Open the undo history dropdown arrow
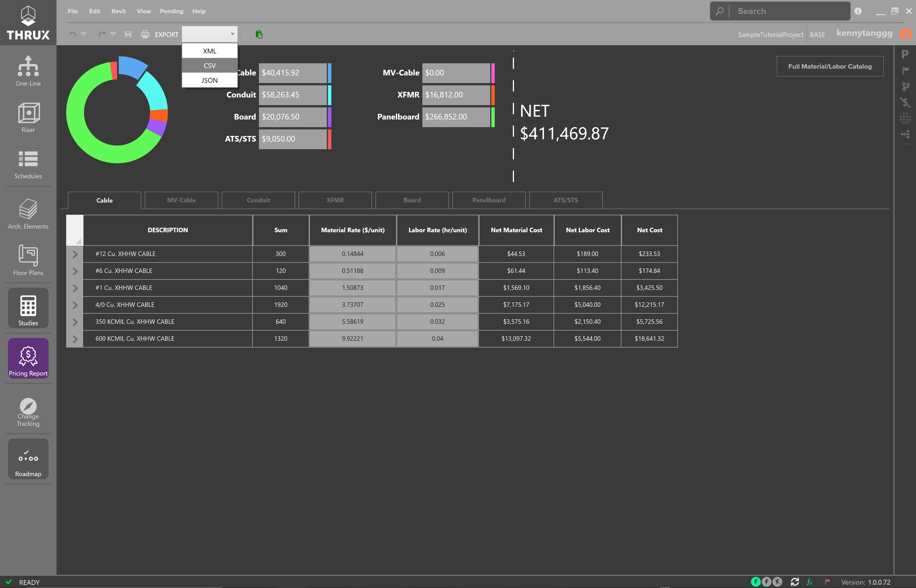 (84, 34)
